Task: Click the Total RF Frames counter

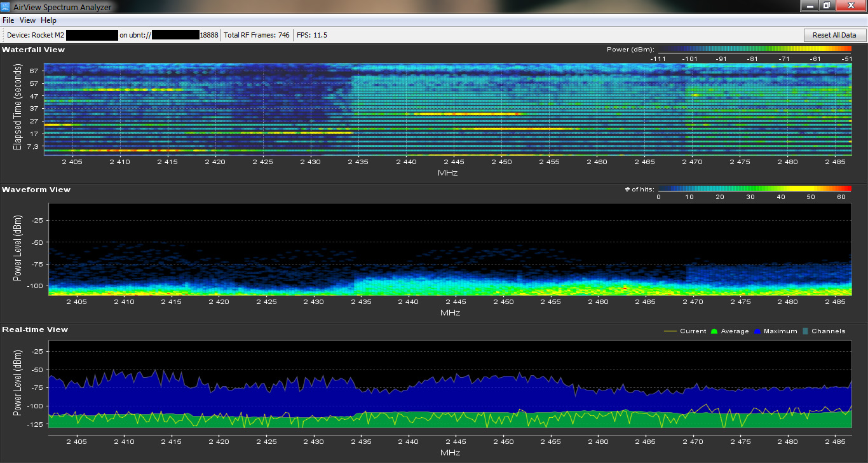Action: [x=257, y=35]
